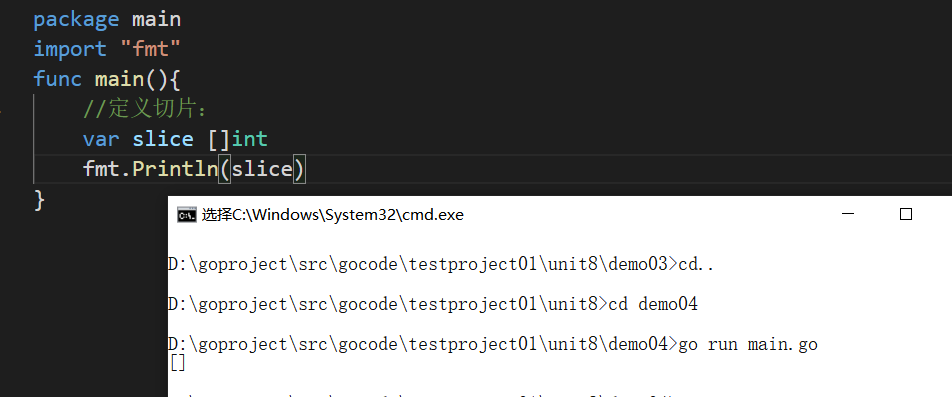Click the cmd.exe icon in the title bar
Image resolution: width=952 pixels, height=397 pixels.
pos(186,214)
